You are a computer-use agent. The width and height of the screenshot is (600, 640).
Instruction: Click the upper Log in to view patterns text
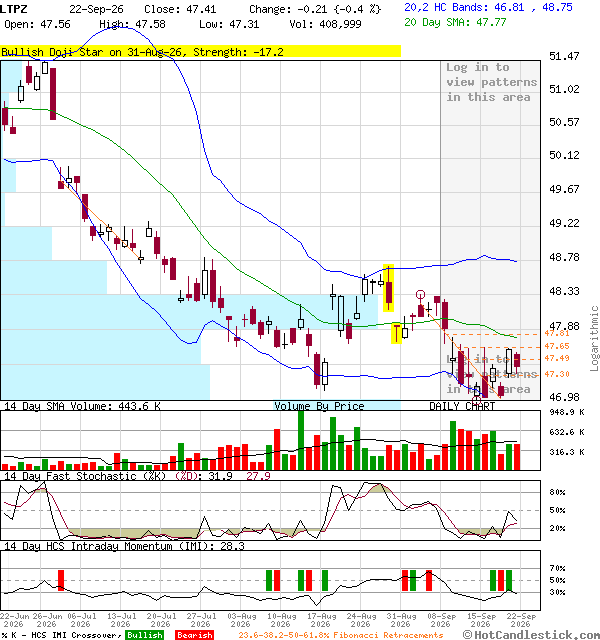491,82
